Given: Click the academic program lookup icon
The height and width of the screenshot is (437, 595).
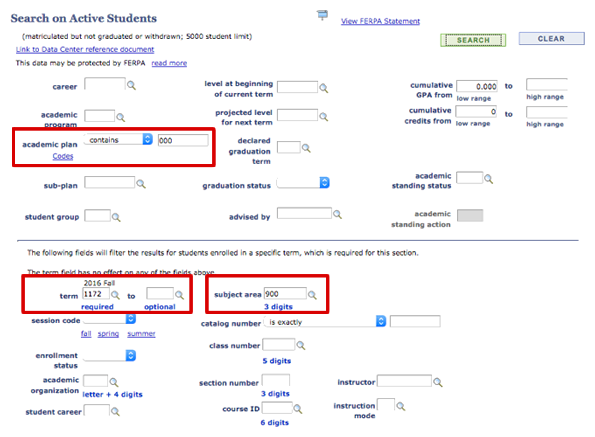Looking at the screenshot, I should [121, 117].
